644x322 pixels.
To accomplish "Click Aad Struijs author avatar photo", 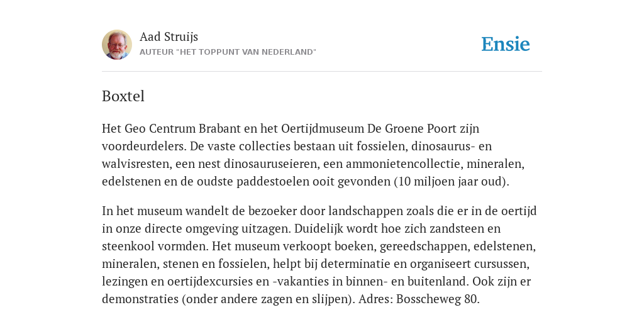I will click(117, 45).
